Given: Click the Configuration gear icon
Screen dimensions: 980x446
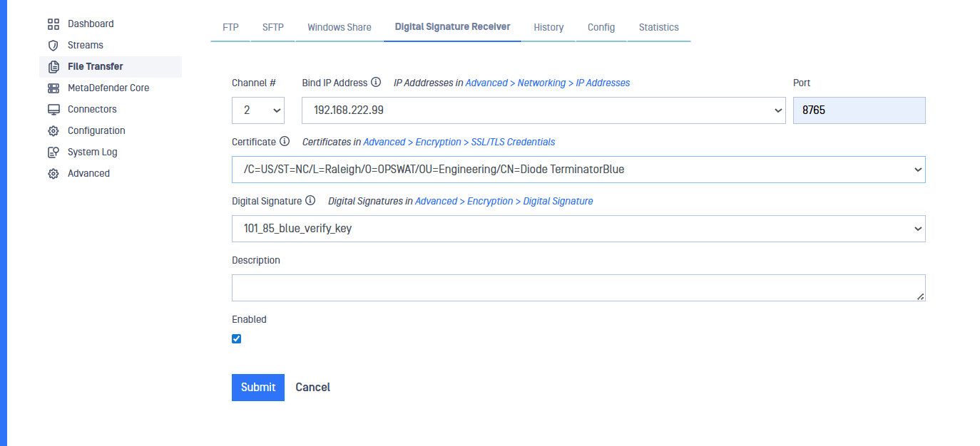Looking at the screenshot, I should [53, 131].
